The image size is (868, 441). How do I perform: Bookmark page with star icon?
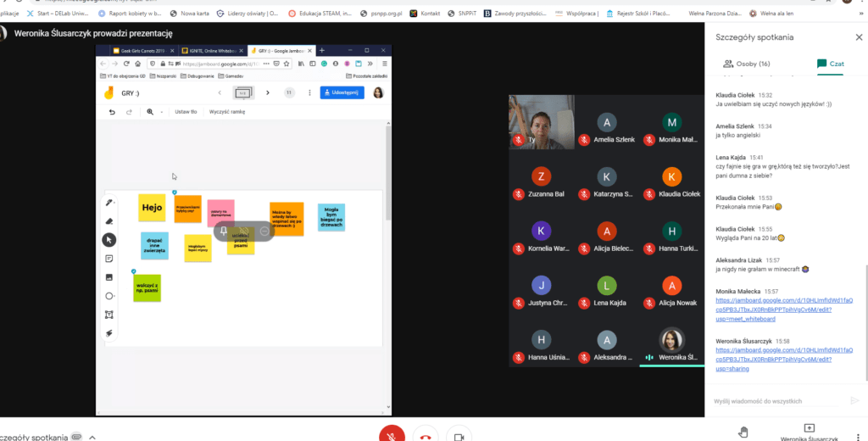pyautogui.click(x=287, y=64)
